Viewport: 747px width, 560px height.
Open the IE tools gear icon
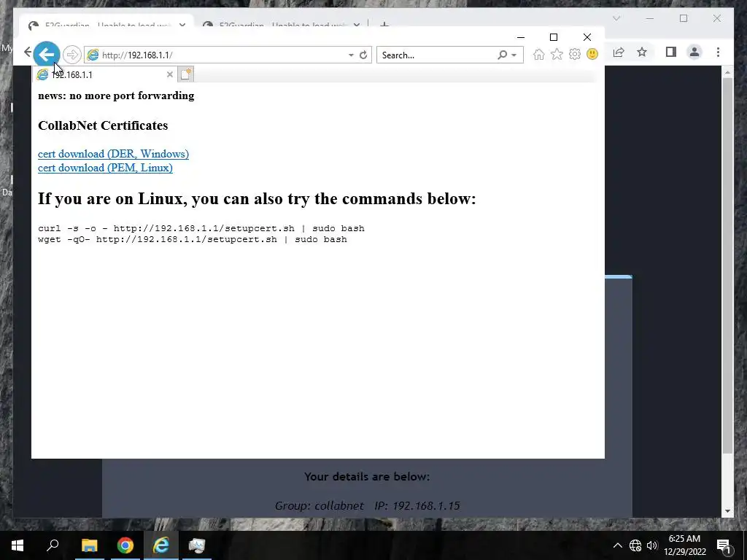pos(575,54)
